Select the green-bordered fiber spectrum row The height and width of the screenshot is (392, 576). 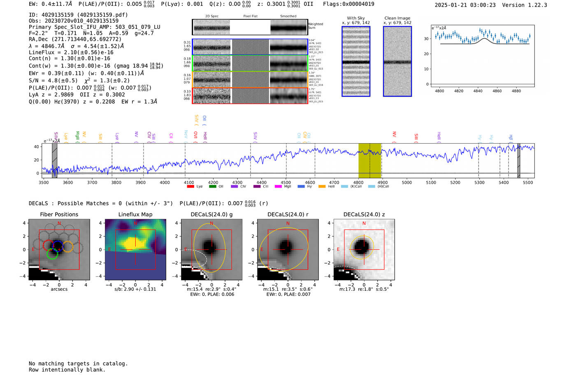point(250,63)
